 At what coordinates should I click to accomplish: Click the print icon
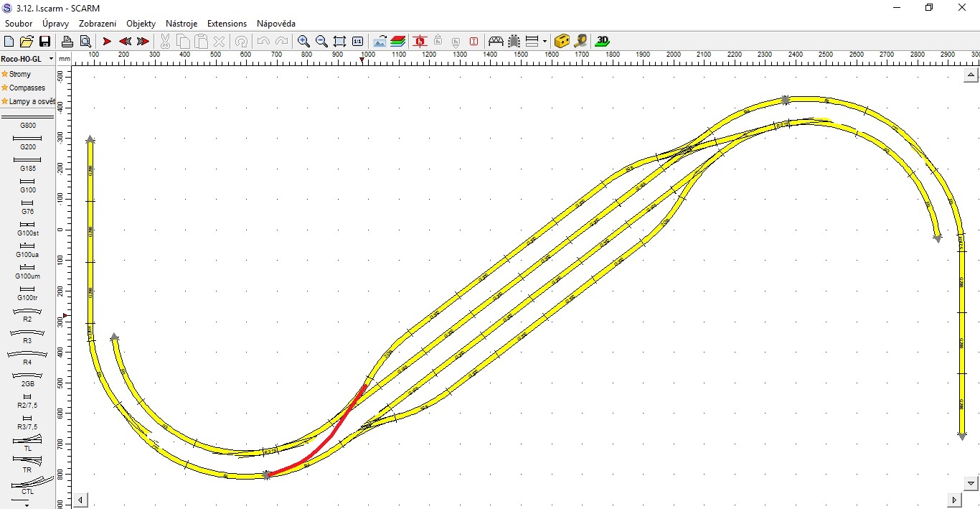[67, 42]
